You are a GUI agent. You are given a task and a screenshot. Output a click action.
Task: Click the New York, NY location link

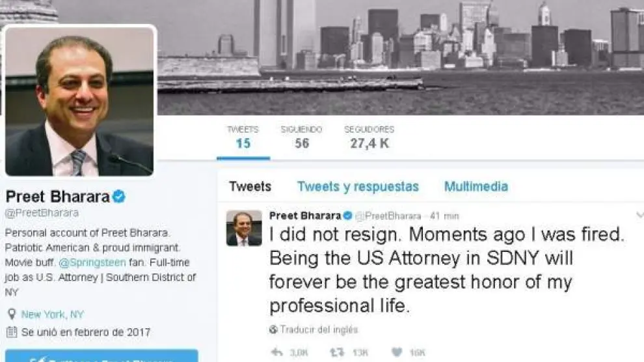pyautogui.click(x=52, y=314)
